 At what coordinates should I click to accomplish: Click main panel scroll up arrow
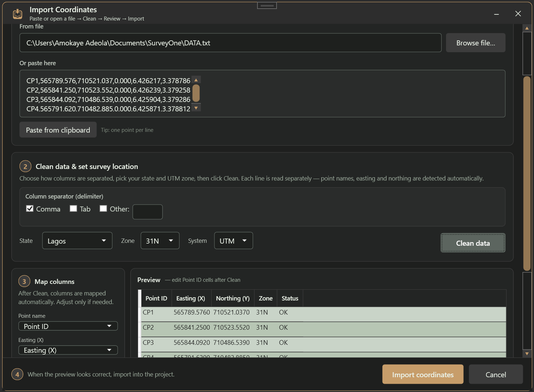click(527, 28)
